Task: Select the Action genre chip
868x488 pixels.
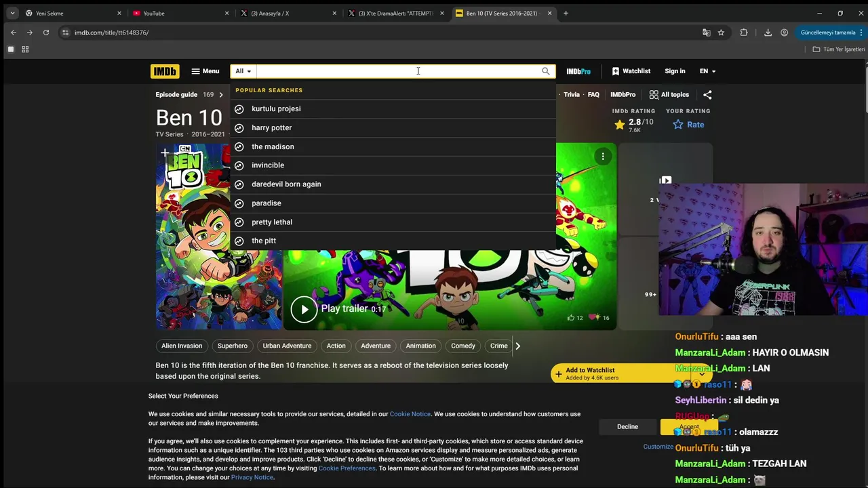Action: (x=336, y=346)
